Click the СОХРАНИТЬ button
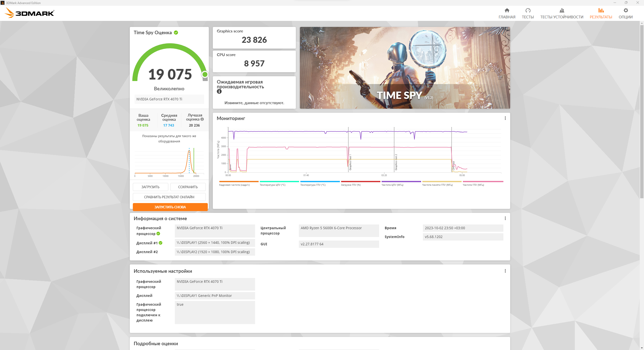Viewport: 644px width, 350px height. 188,187
